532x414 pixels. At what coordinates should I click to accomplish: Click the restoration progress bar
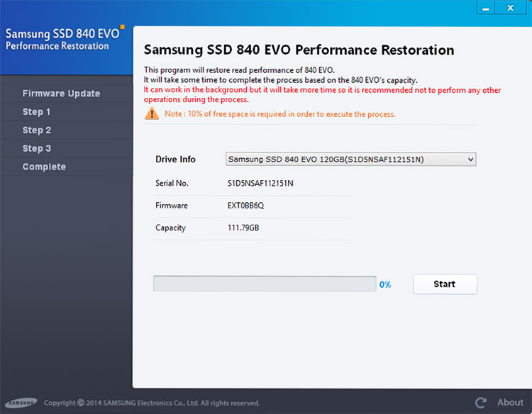pyautogui.click(x=265, y=284)
